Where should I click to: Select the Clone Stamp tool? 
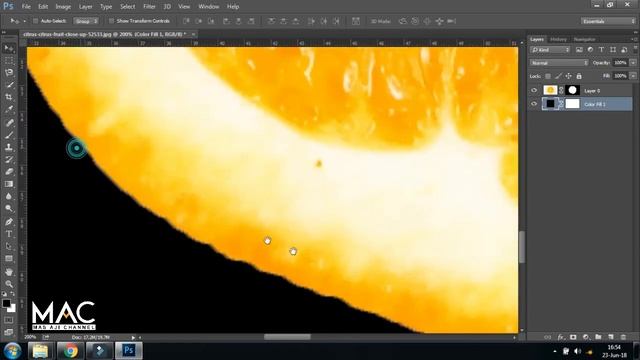tap(9, 147)
